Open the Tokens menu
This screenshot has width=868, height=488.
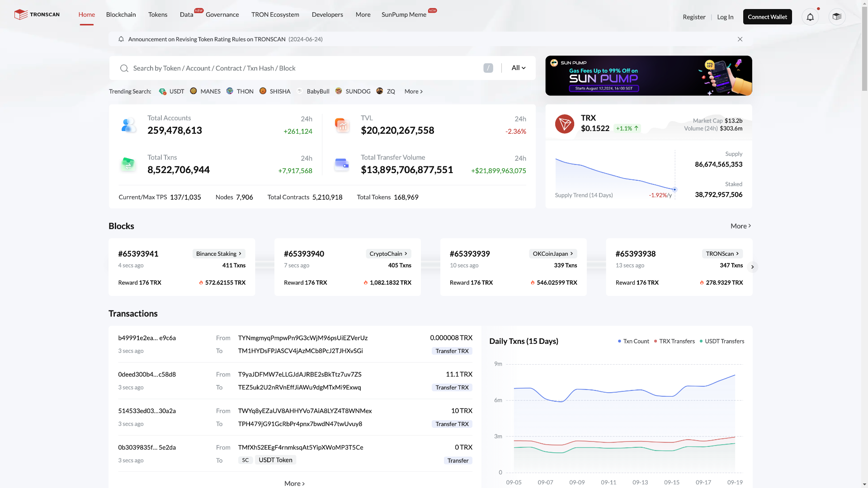158,14
